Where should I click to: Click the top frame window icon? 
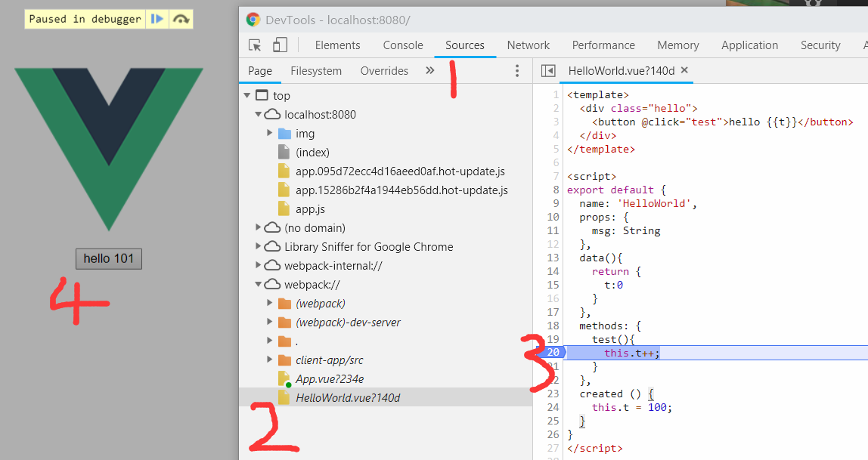click(262, 95)
